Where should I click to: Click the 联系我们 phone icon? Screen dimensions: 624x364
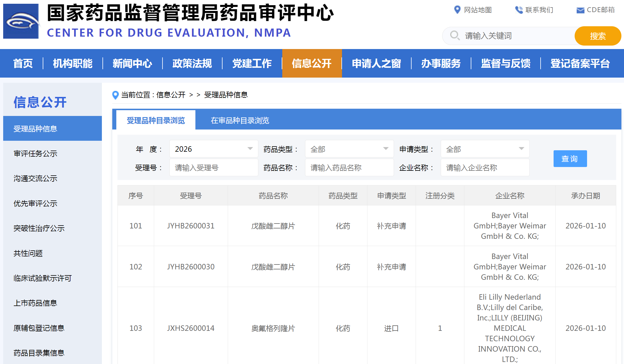(519, 10)
